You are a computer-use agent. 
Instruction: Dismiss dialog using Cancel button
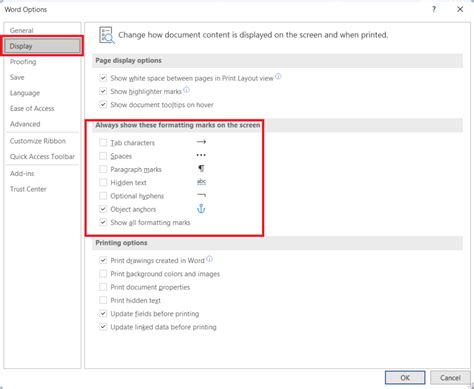click(450, 378)
